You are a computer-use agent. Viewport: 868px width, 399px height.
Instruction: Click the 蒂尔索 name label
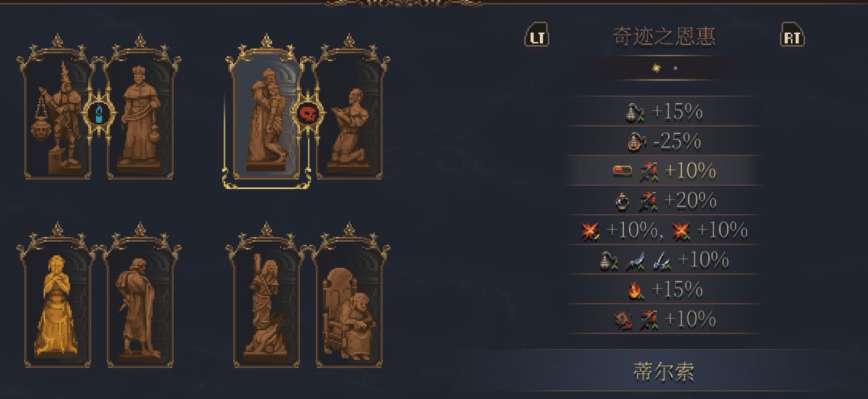click(664, 372)
